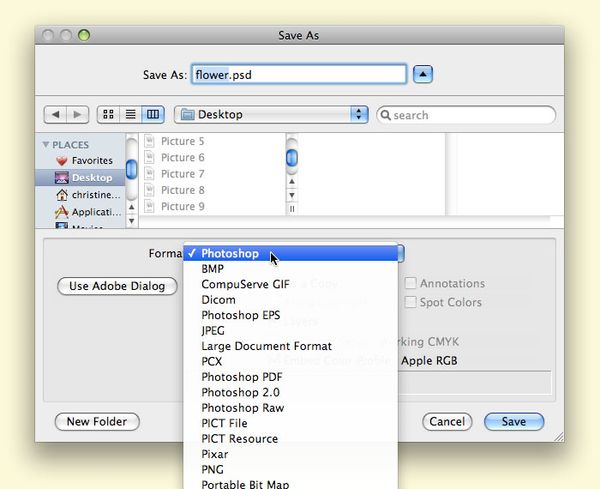Open the christine home folder in sidebar

96,195
